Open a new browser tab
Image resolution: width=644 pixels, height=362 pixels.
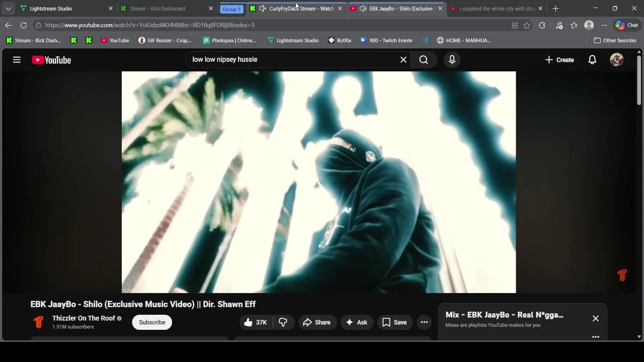point(555,9)
